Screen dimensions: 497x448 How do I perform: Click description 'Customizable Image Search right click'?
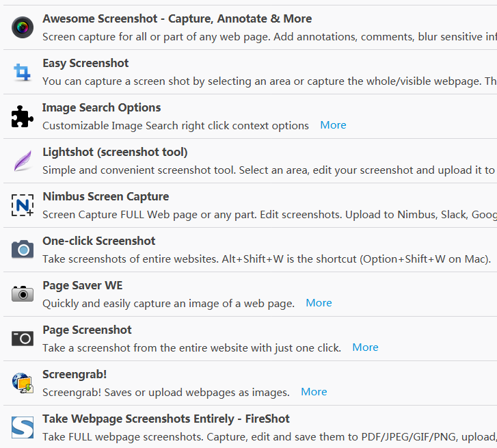coord(176,126)
